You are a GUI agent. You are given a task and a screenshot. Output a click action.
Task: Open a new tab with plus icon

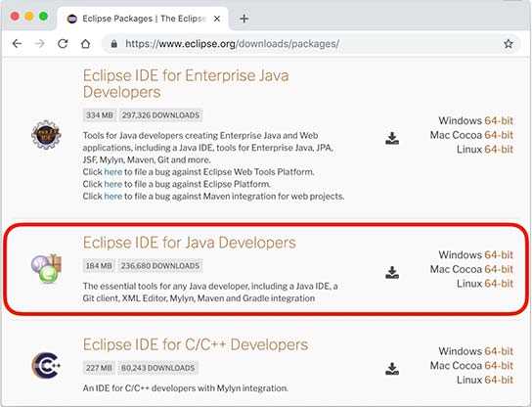coord(244,19)
